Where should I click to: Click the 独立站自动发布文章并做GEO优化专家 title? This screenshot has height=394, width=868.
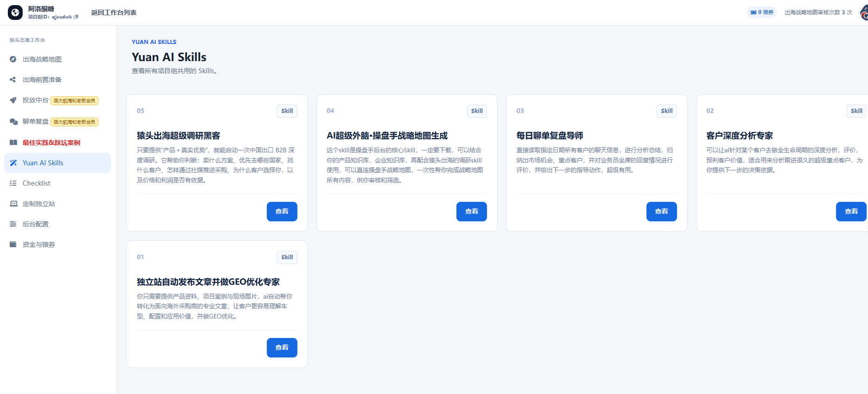[208, 282]
